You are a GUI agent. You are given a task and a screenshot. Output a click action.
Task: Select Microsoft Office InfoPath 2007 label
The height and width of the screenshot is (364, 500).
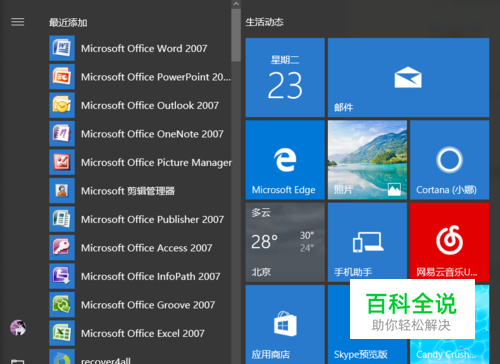coord(151,277)
